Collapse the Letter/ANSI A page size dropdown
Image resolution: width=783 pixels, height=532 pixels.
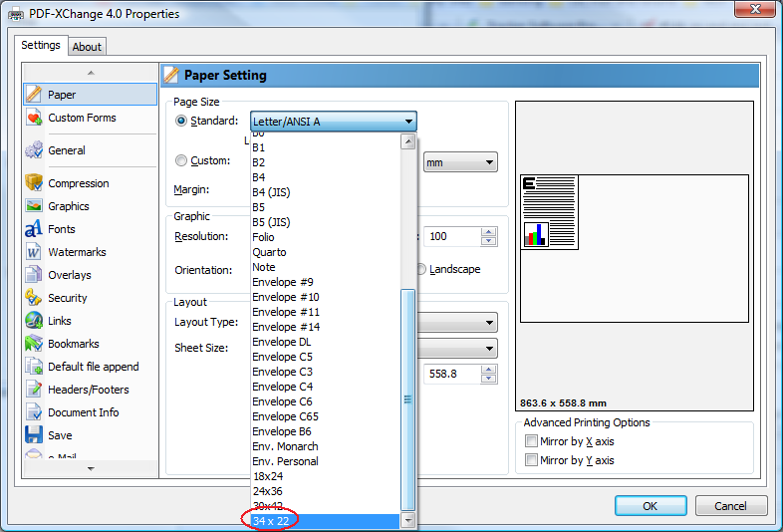coord(334,122)
